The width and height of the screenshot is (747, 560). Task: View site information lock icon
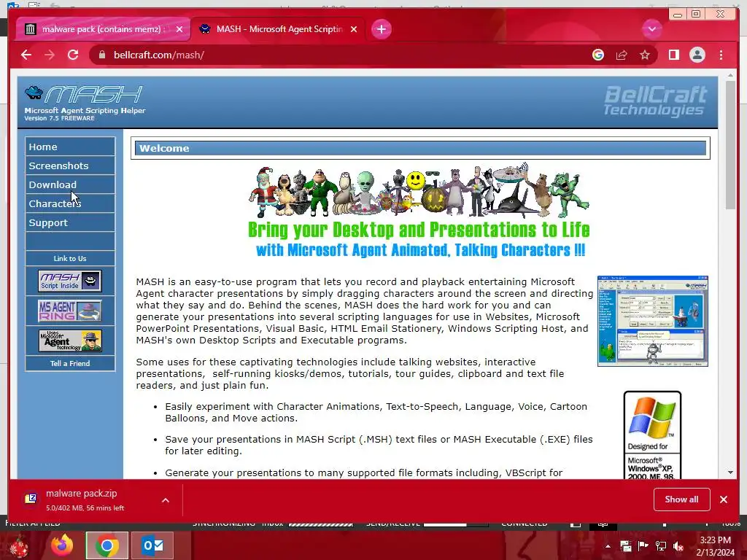pyautogui.click(x=101, y=55)
